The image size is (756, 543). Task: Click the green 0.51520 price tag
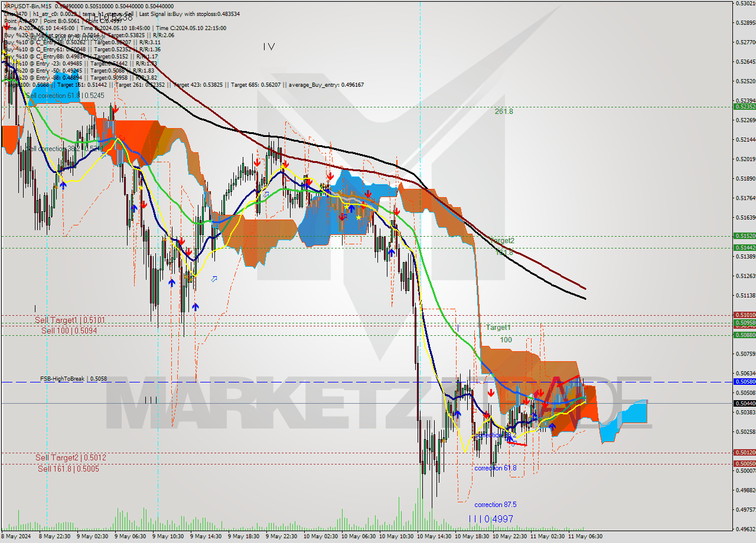click(x=744, y=235)
